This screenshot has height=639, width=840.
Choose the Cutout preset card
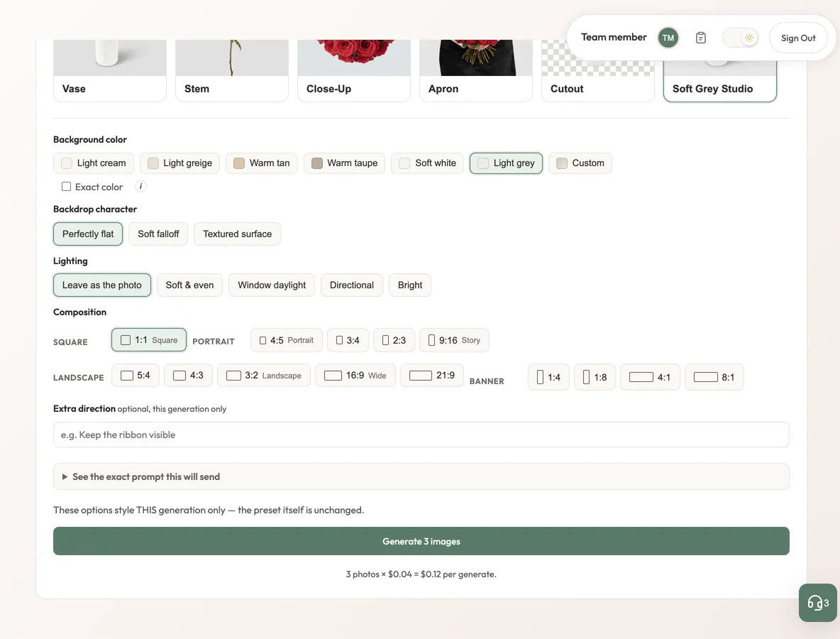[x=598, y=70]
